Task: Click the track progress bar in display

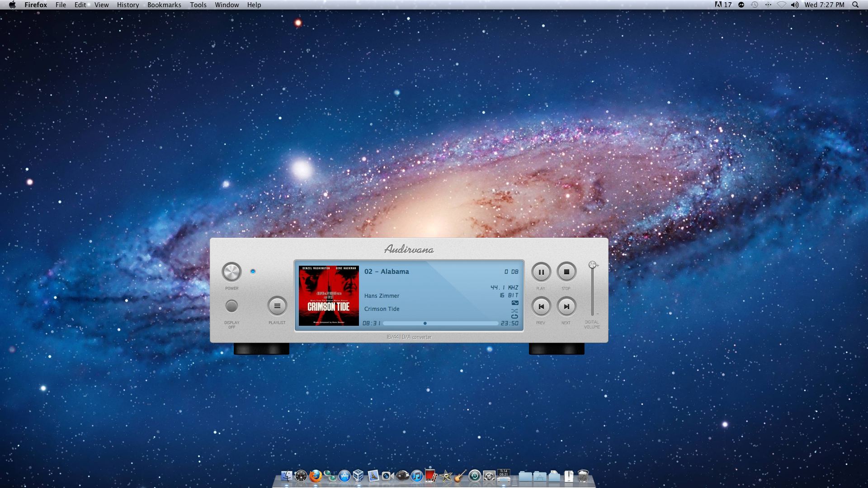Action: (440, 323)
